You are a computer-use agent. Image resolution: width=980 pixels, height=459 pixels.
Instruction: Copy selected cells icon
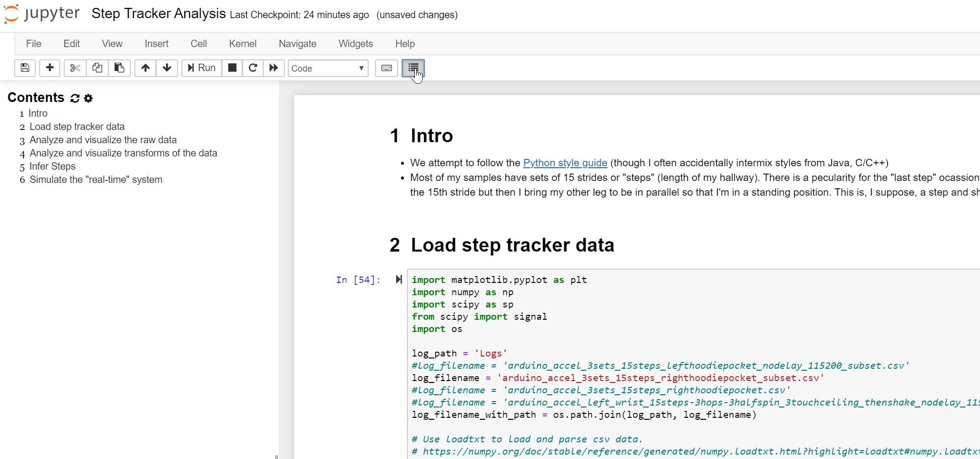[x=97, y=68]
